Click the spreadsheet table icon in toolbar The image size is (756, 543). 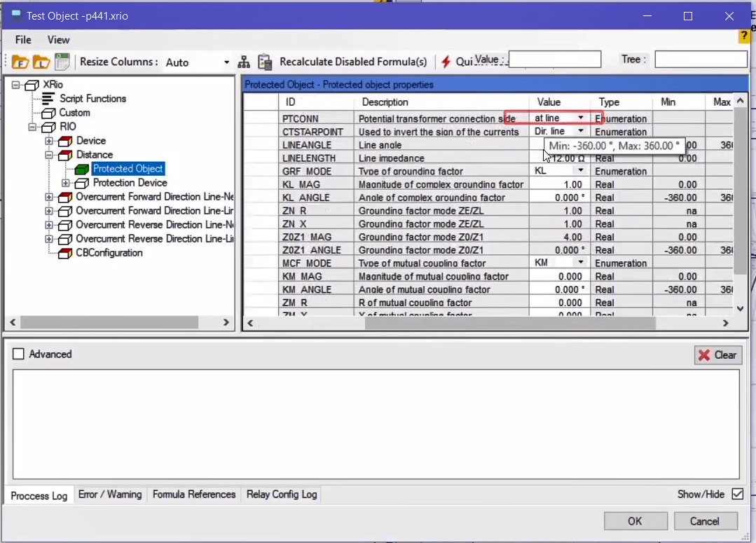click(62, 62)
